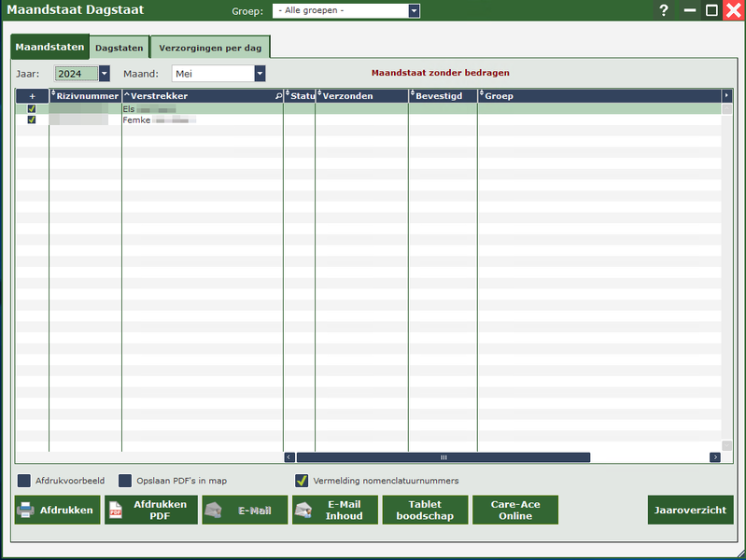
Task: Enable the Afdrukvoorbeeld checkbox
Action: point(24,481)
